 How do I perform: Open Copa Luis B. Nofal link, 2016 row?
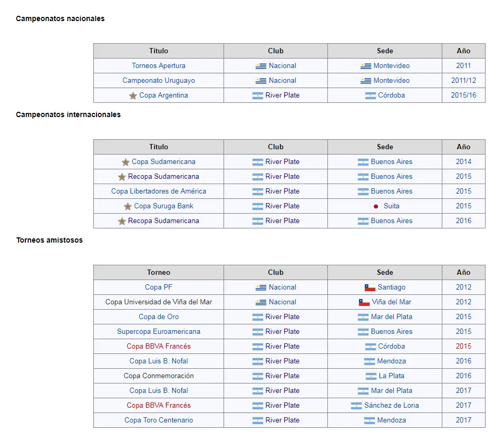[159, 361]
